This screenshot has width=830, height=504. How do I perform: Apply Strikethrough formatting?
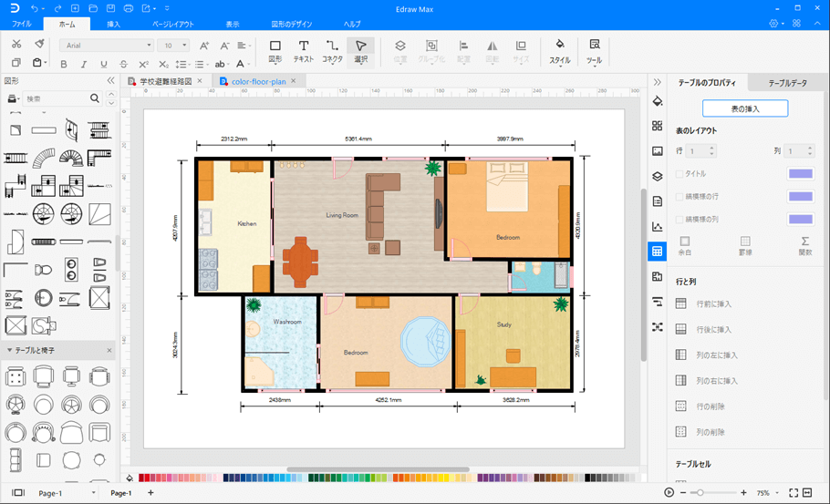pyautogui.click(x=123, y=65)
